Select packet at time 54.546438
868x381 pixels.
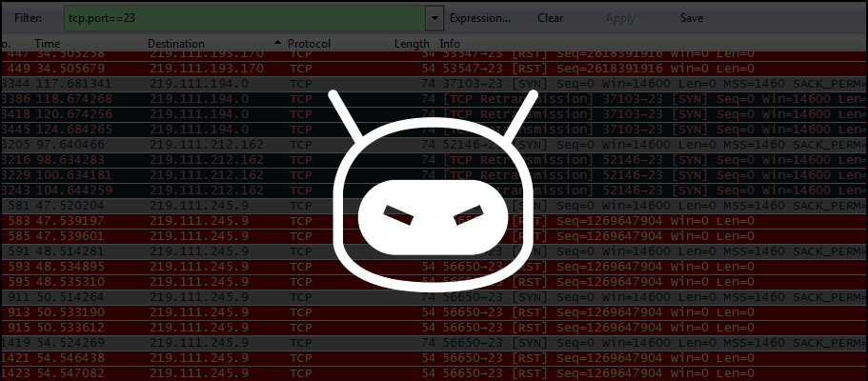coord(434,358)
